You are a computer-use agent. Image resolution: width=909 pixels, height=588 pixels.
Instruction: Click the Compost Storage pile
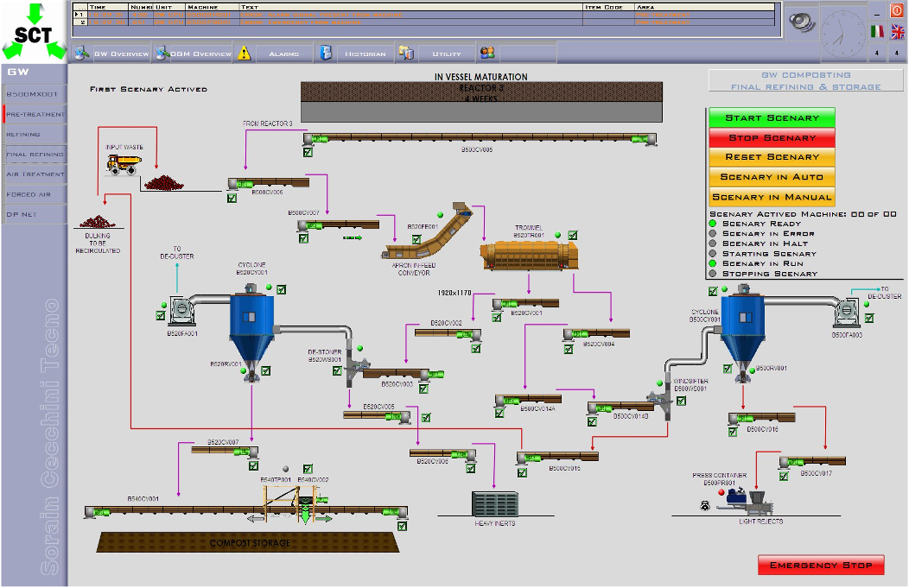tap(248, 542)
